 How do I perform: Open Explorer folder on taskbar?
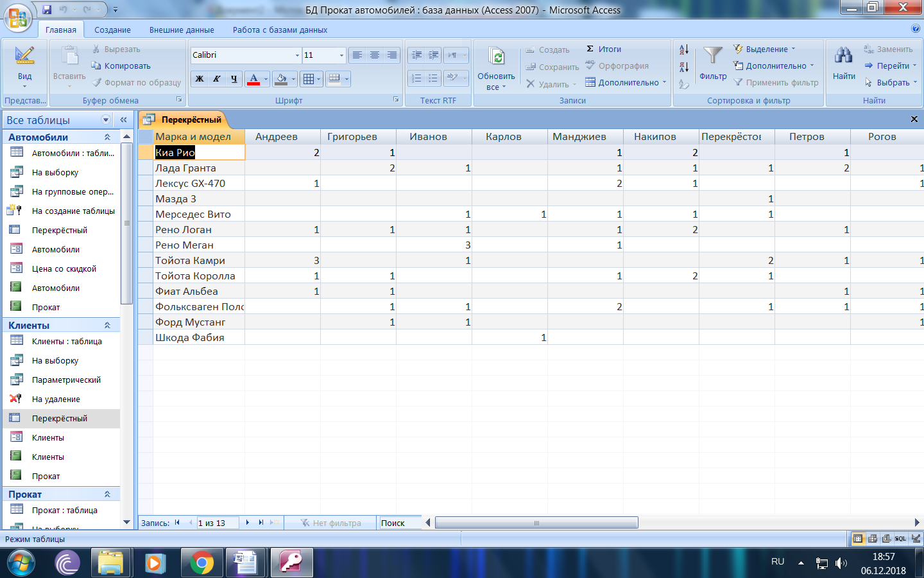point(111,563)
